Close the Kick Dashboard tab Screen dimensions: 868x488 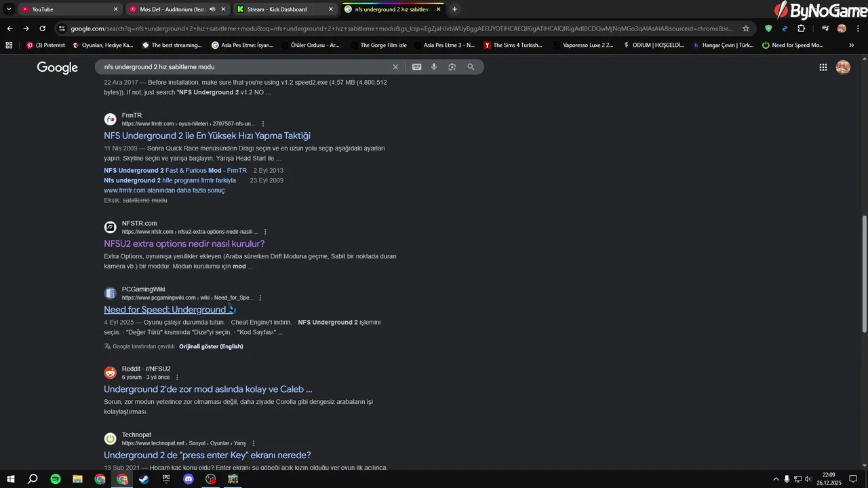331,9
